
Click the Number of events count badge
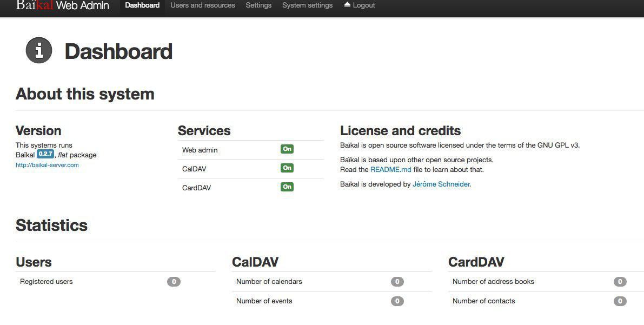tap(397, 301)
